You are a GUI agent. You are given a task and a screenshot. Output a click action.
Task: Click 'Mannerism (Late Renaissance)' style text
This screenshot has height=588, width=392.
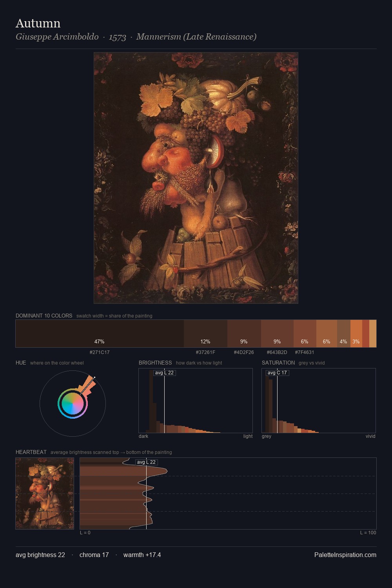tap(196, 36)
